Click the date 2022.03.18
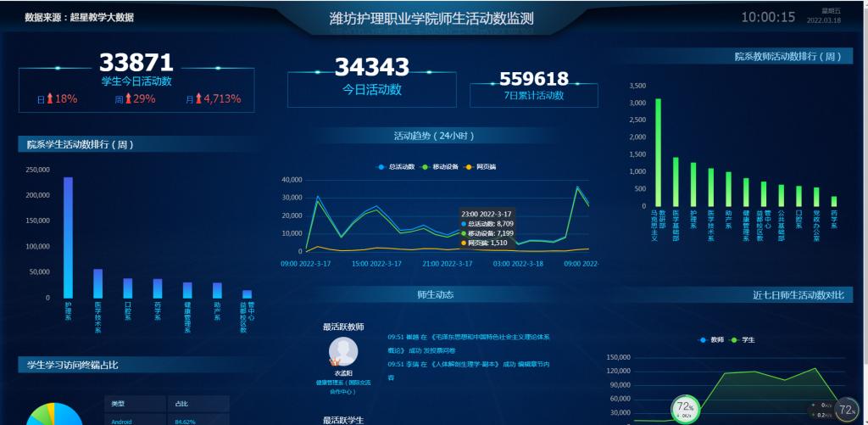The image size is (868, 425). tap(824, 20)
